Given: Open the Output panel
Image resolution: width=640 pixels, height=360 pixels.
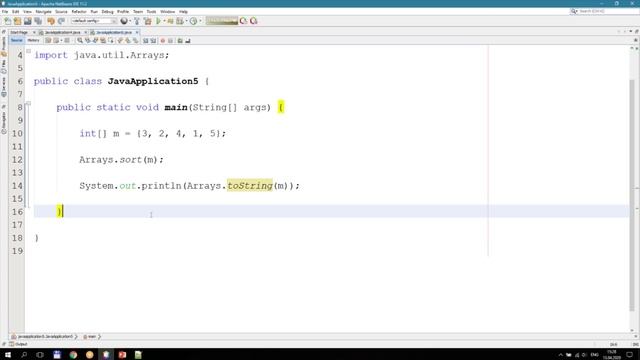Looking at the screenshot, I should (x=18, y=344).
